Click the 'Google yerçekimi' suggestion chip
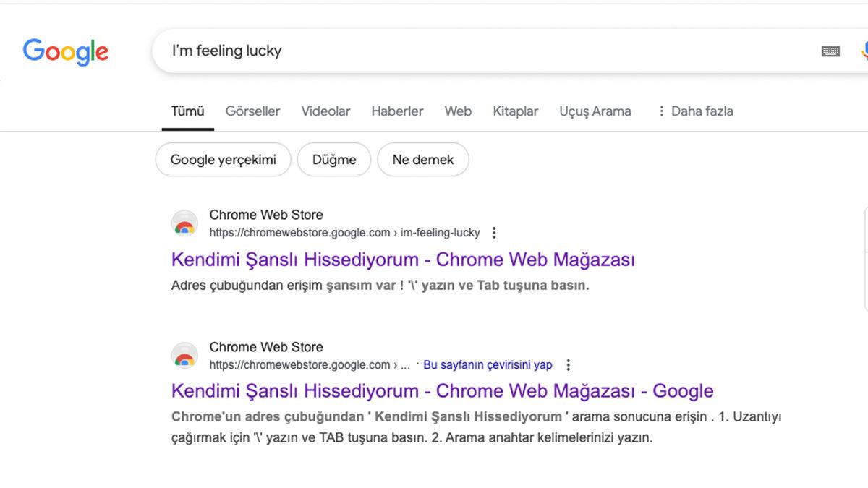 coord(222,159)
